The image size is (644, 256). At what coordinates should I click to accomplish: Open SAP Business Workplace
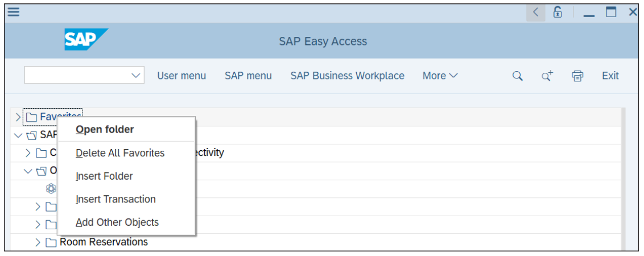coord(348,76)
